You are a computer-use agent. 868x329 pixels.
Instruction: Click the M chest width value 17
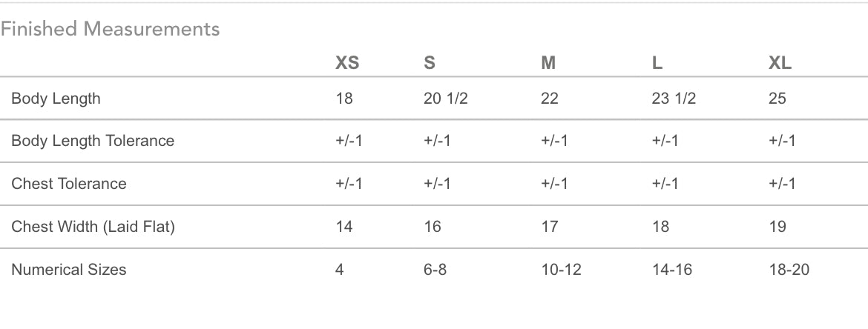click(x=549, y=227)
